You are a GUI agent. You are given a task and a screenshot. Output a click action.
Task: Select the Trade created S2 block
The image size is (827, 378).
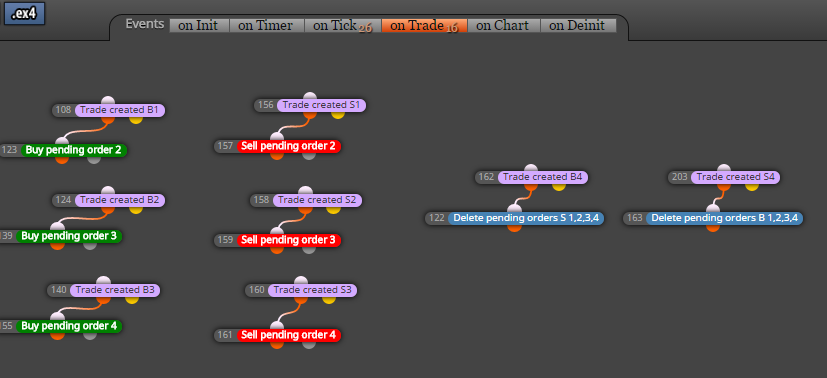point(317,200)
